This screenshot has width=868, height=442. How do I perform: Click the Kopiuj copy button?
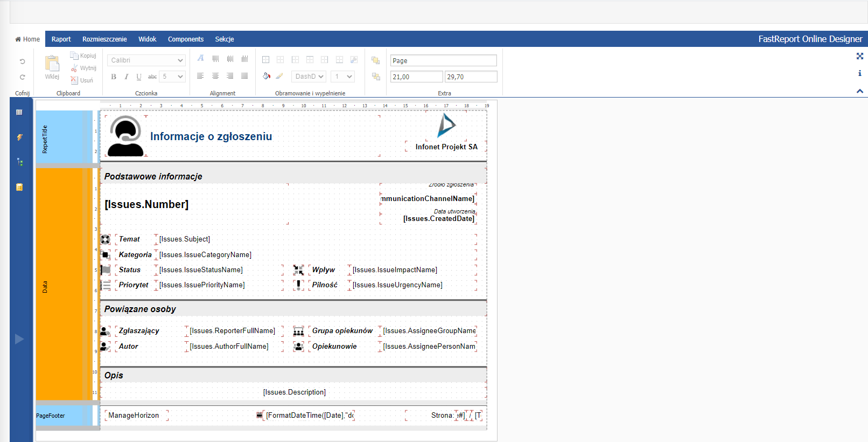tap(83, 56)
